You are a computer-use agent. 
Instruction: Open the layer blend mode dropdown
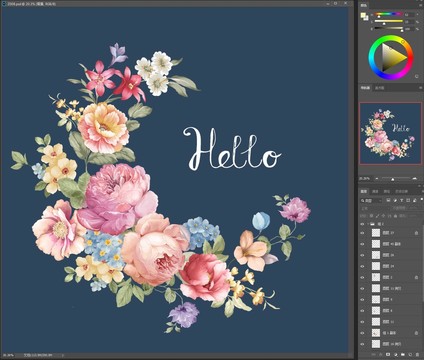[375, 208]
